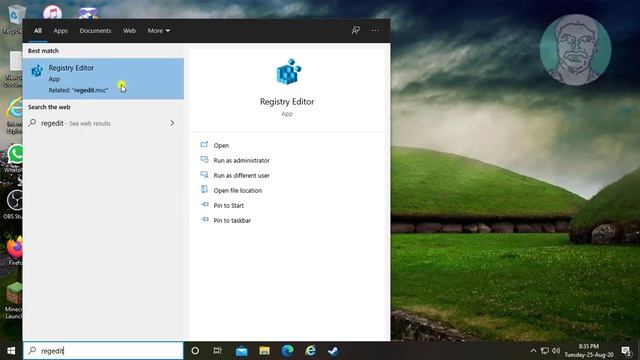Image resolution: width=640 pixels, height=360 pixels.
Task: Choose Run as administrator
Action: click(x=241, y=160)
